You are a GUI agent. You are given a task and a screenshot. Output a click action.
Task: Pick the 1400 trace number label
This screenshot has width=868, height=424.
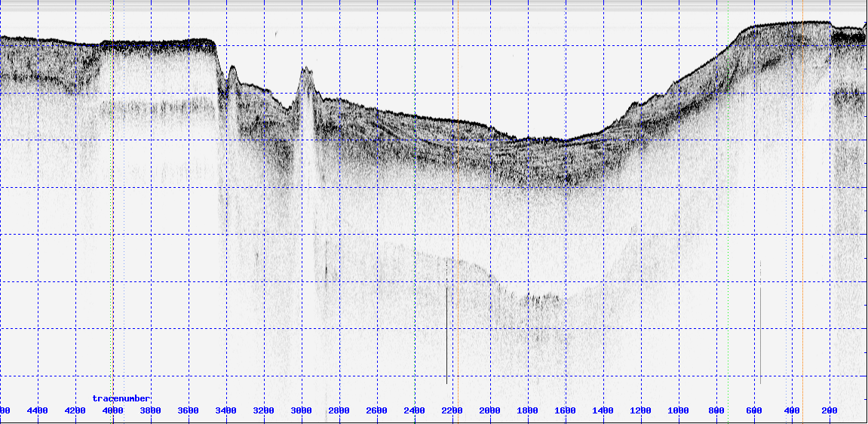603,410
